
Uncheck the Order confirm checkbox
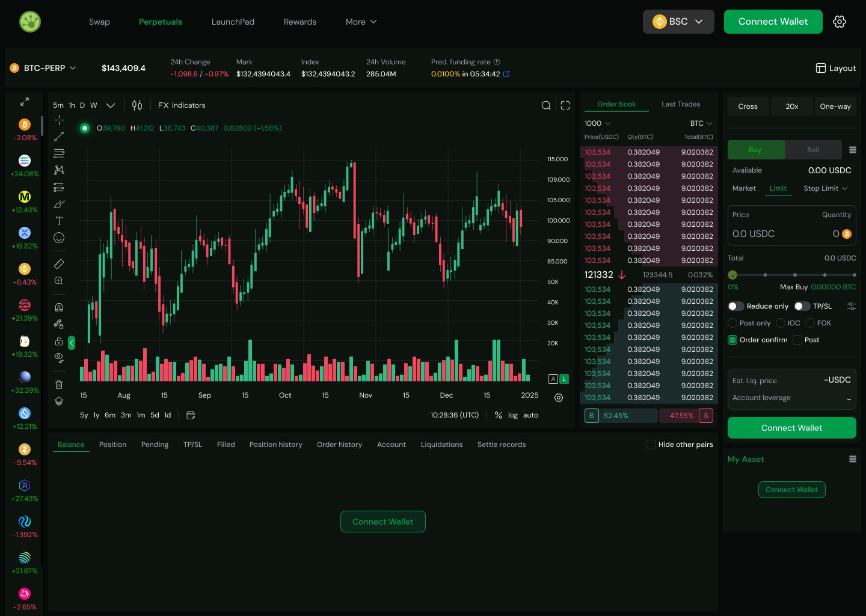[732, 340]
